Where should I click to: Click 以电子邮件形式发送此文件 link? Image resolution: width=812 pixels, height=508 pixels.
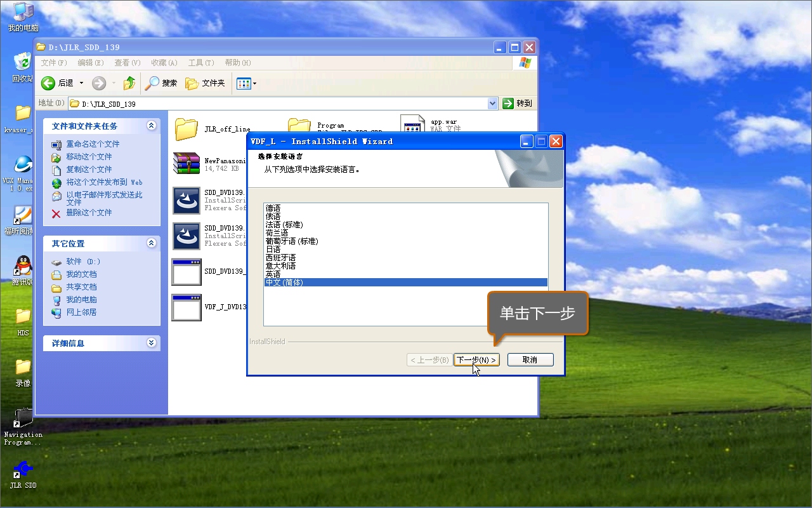[104, 198]
